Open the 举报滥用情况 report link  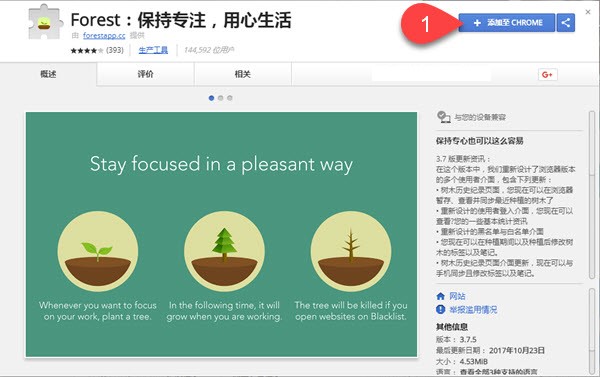pos(473,309)
